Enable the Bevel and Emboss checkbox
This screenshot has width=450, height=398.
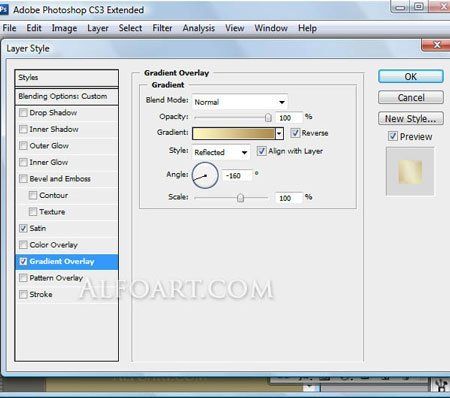(23, 179)
